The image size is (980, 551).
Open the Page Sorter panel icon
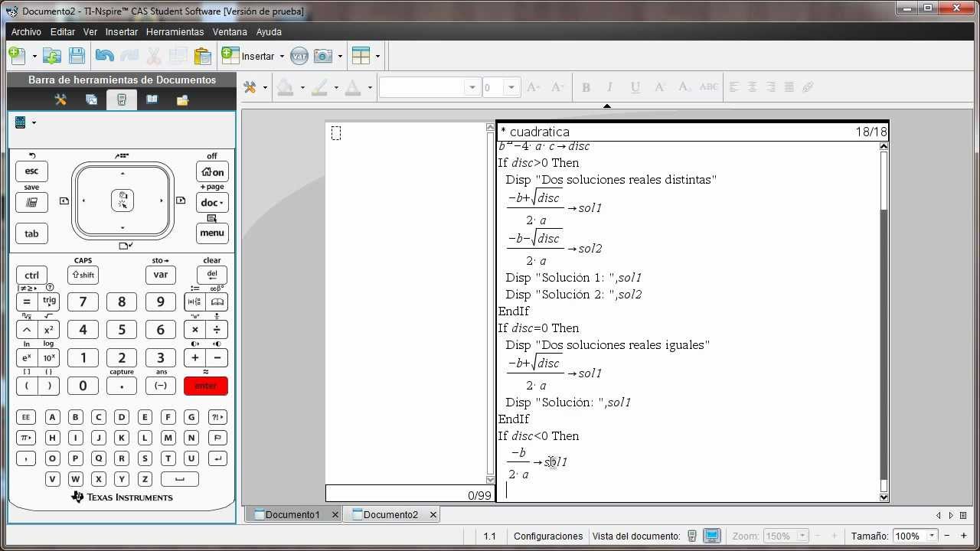(x=91, y=99)
